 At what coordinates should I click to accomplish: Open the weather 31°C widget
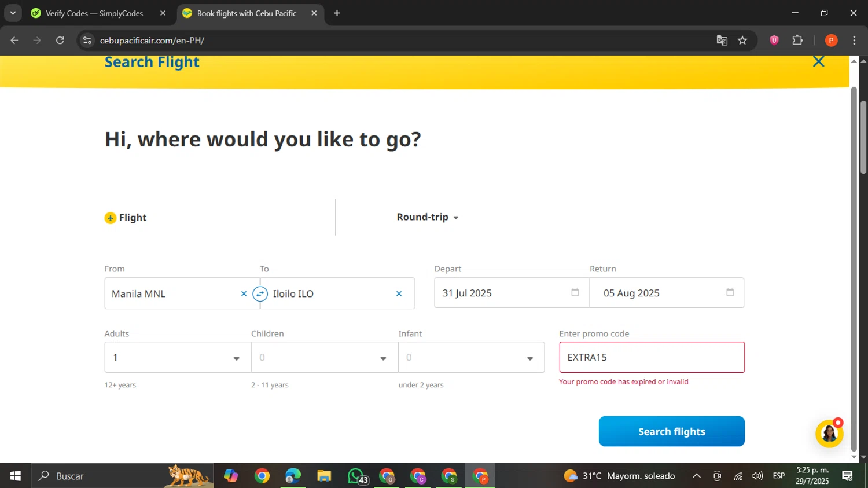point(620,476)
